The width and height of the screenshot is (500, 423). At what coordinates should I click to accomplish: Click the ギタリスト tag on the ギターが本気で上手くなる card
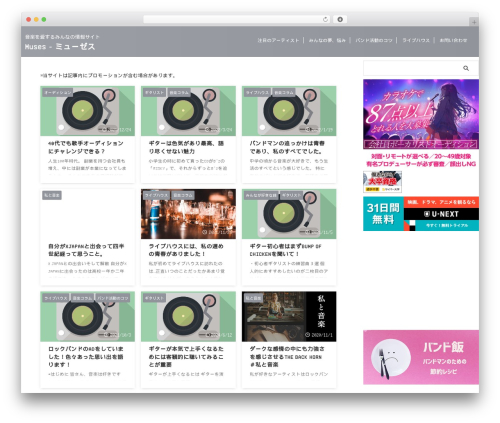[x=154, y=298]
